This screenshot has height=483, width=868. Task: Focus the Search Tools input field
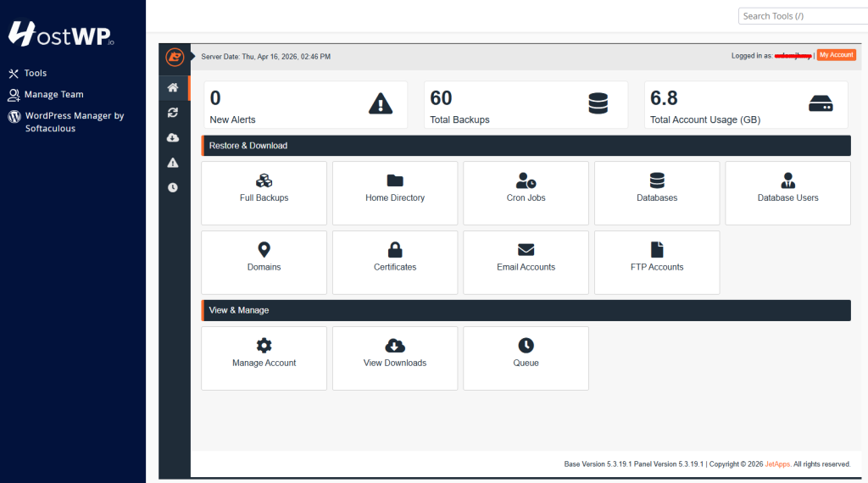point(802,16)
